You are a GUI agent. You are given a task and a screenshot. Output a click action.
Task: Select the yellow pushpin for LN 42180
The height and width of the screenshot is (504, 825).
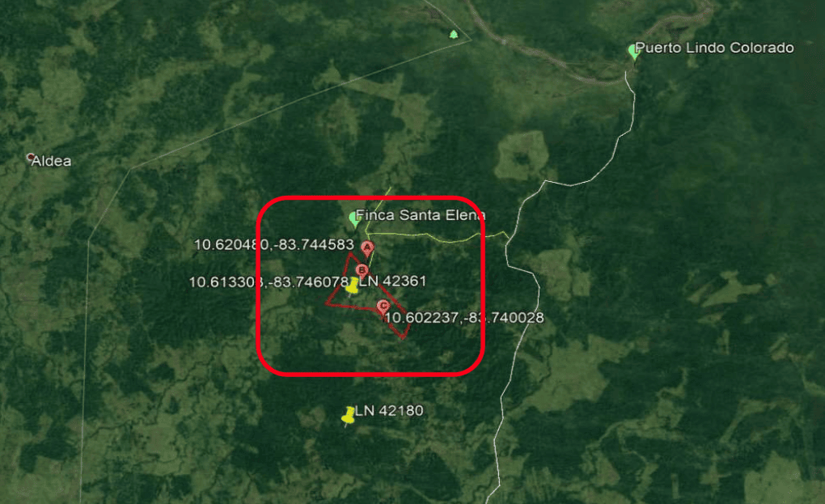(x=349, y=416)
